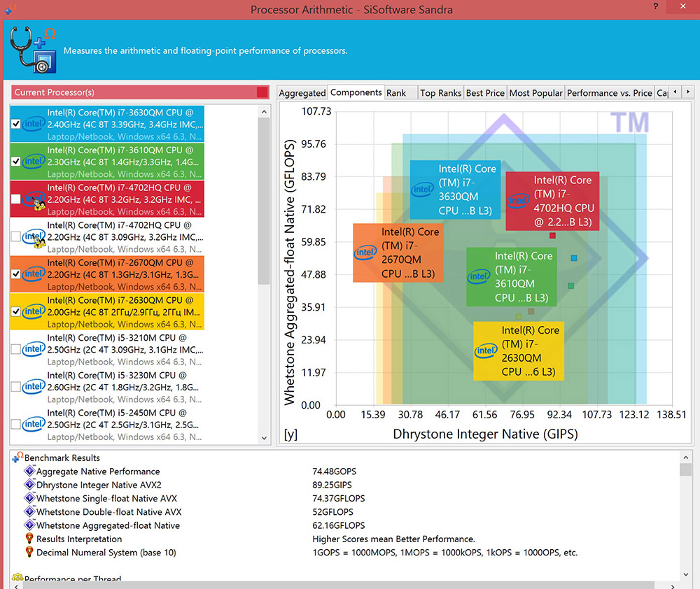Click the Intel logo of the i5-3230M entry
Viewport: 700px width, 589px height.
(x=34, y=386)
